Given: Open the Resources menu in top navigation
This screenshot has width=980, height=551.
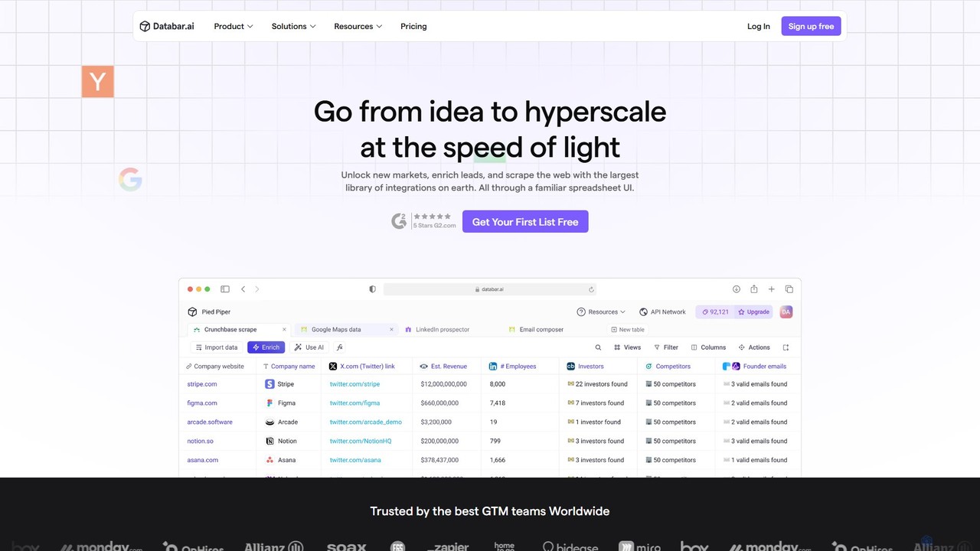Looking at the screenshot, I should pos(358,26).
